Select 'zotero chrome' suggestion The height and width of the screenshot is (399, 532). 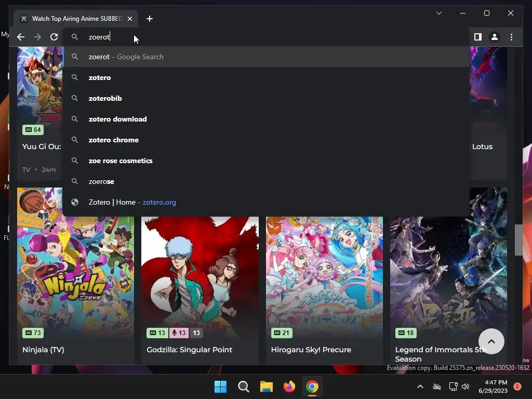point(267,140)
